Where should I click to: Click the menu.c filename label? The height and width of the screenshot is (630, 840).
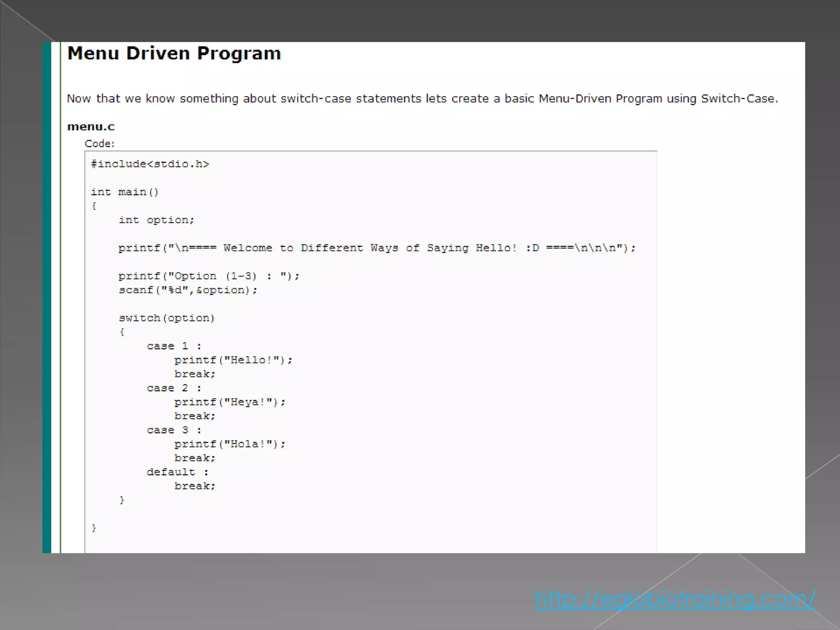[x=91, y=127]
